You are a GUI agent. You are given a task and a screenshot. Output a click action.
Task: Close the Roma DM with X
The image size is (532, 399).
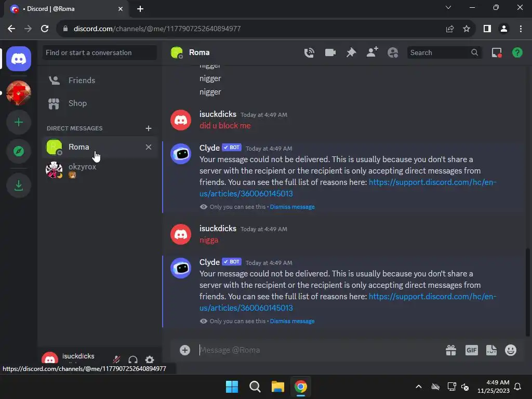148,147
